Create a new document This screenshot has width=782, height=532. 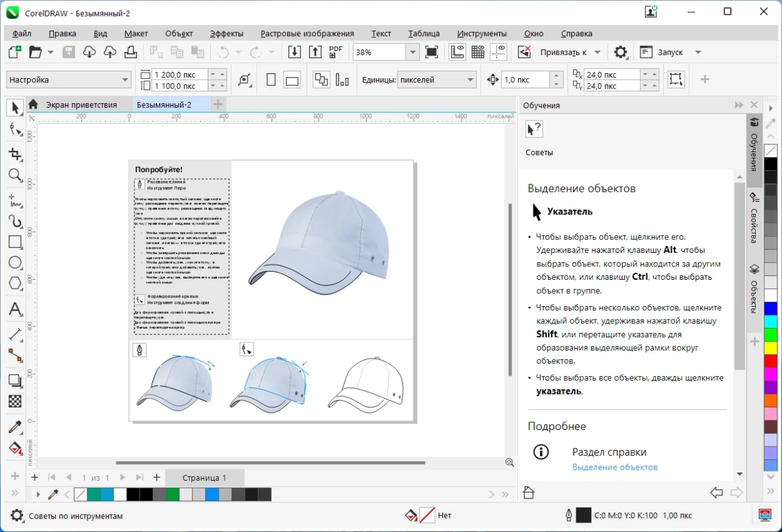[15, 53]
